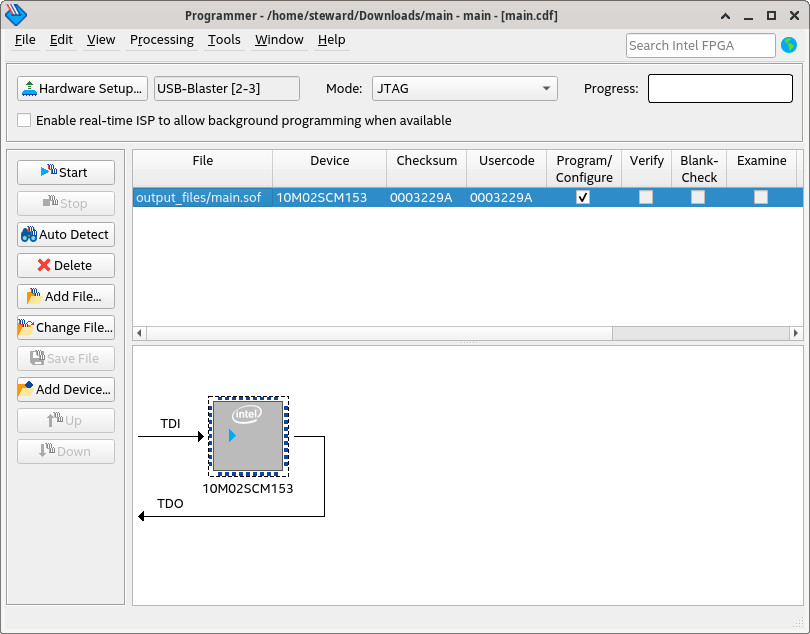Click the roll-up window arrow in title bar
810x634 pixels.
coord(725,16)
